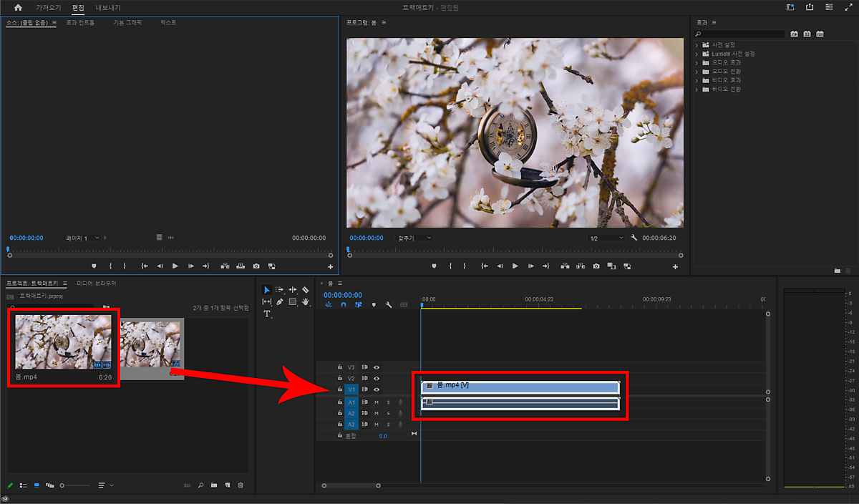The image size is (859, 504).
Task: Click the 가져오기 tab at top
Action: point(49,7)
